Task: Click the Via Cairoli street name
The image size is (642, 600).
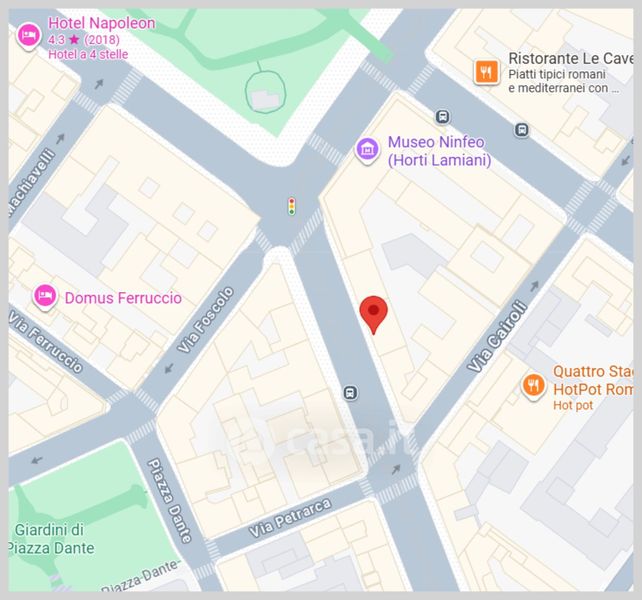Action: click(497, 337)
